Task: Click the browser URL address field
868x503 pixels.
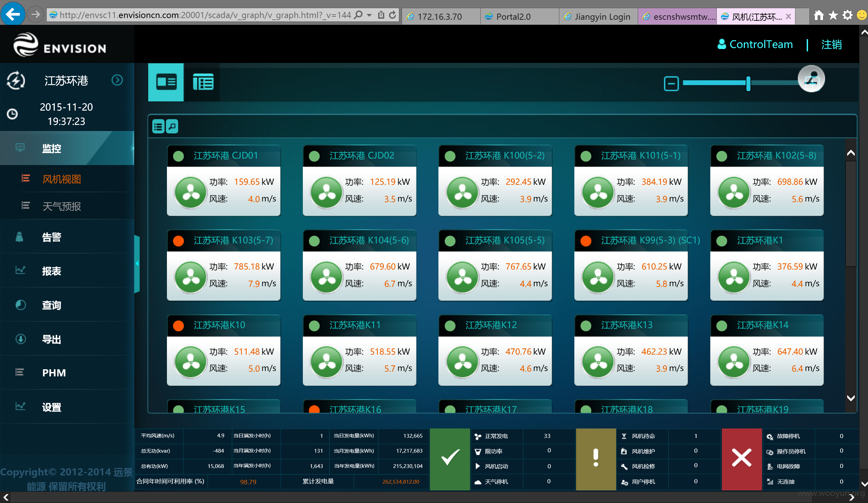Action: point(205,15)
